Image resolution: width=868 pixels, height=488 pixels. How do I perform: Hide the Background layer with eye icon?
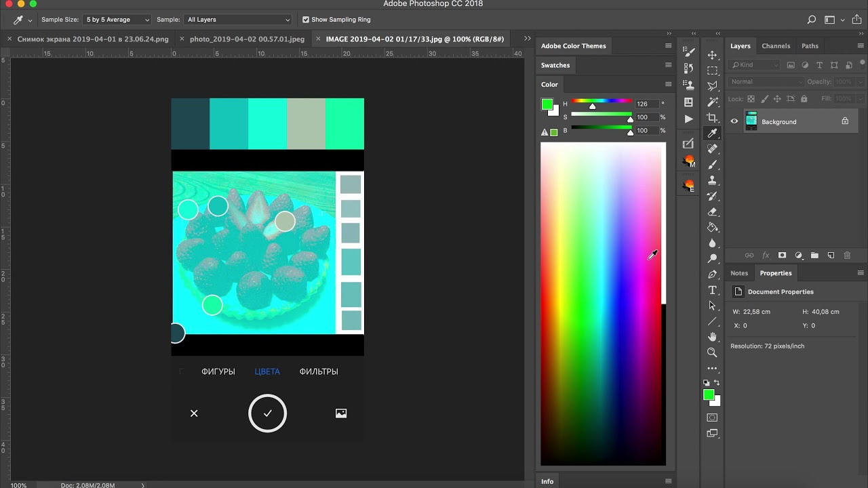[x=734, y=121]
